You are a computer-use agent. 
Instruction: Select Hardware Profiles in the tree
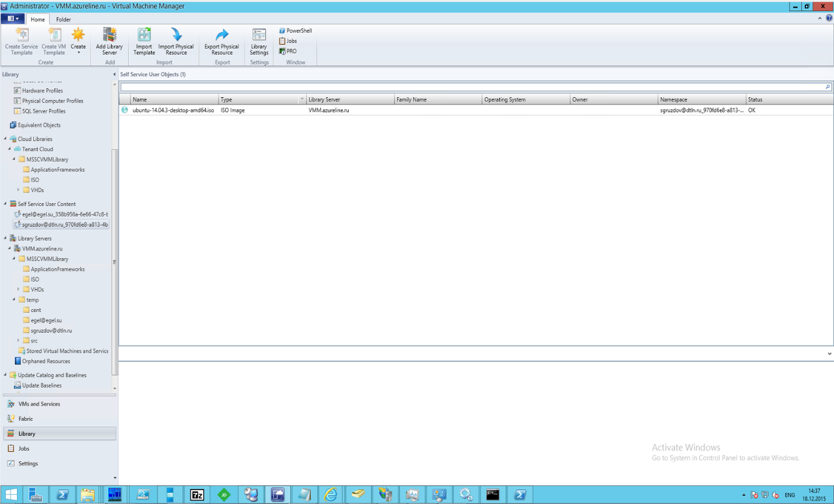pyautogui.click(x=42, y=91)
